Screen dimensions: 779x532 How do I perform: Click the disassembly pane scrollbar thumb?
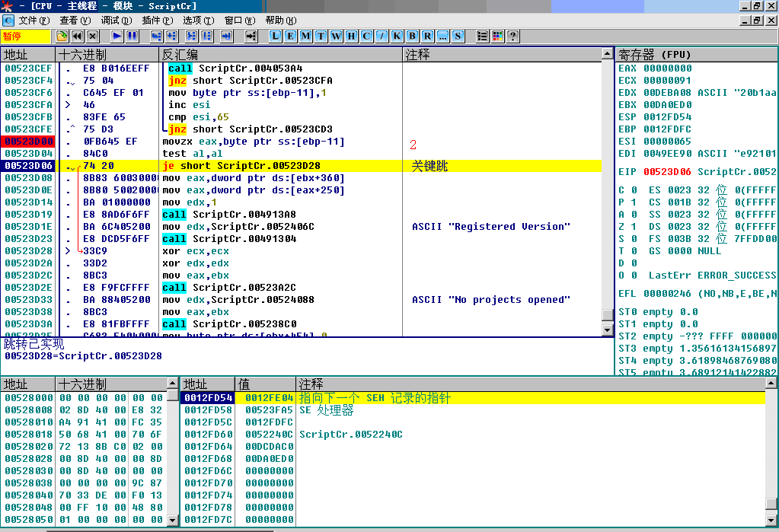tap(607, 315)
